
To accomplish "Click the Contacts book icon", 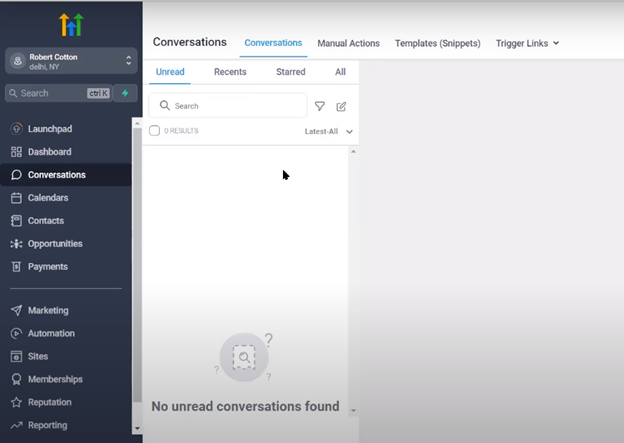I will coord(16,221).
